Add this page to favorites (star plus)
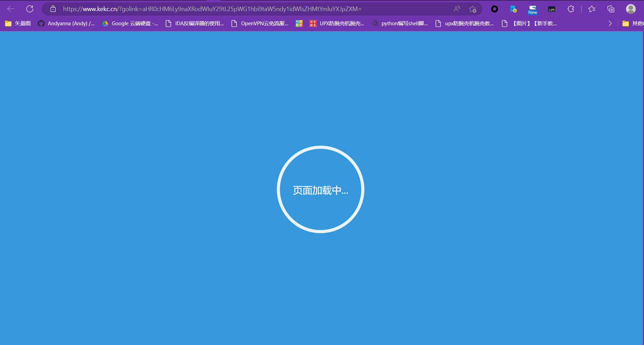Image resolution: width=644 pixels, height=345 pixels. point(472,9)
